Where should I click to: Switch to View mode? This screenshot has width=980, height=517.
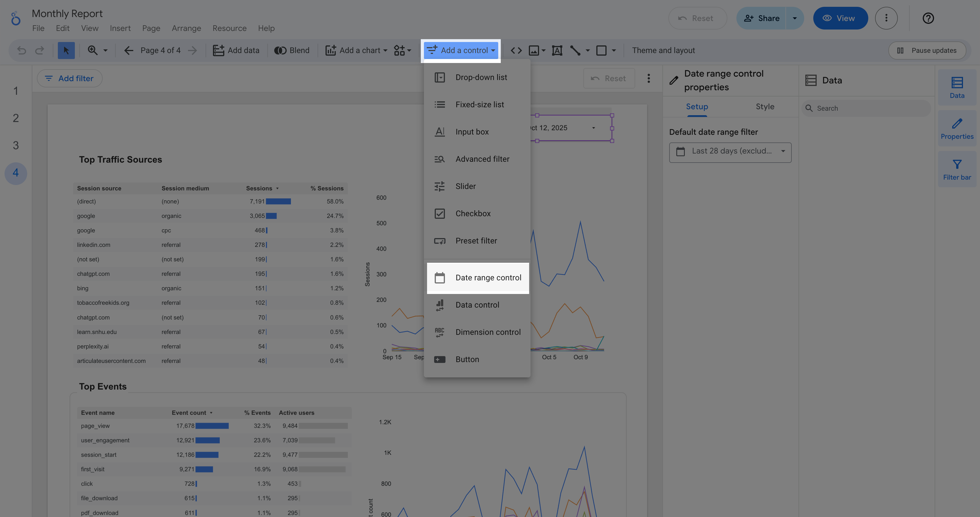click(840, 18)
